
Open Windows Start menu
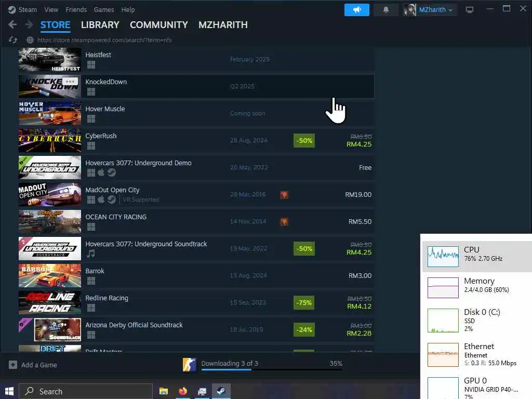tap(9, 391)
